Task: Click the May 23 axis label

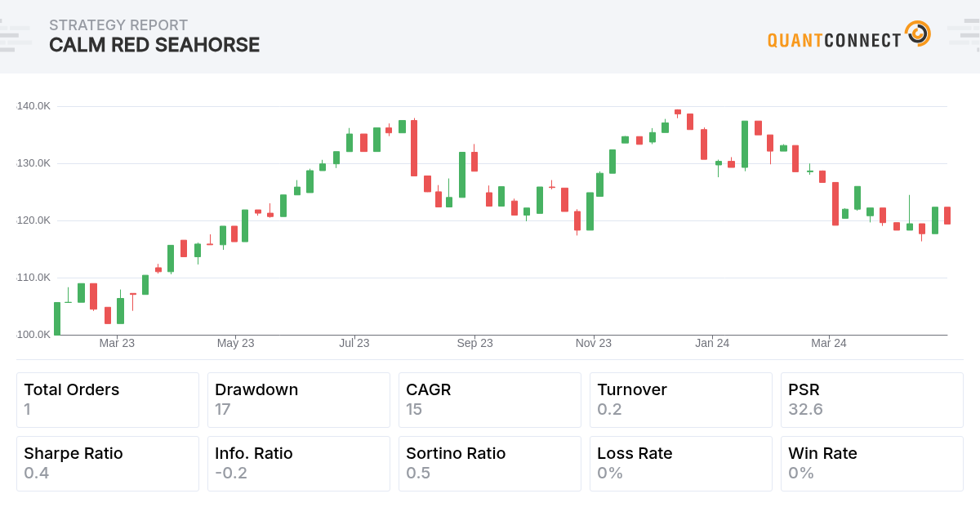Action: (235, 344)
